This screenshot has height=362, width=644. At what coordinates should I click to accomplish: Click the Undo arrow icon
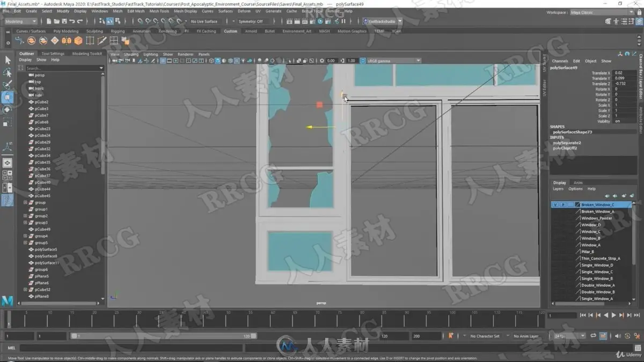pos(72,21)
